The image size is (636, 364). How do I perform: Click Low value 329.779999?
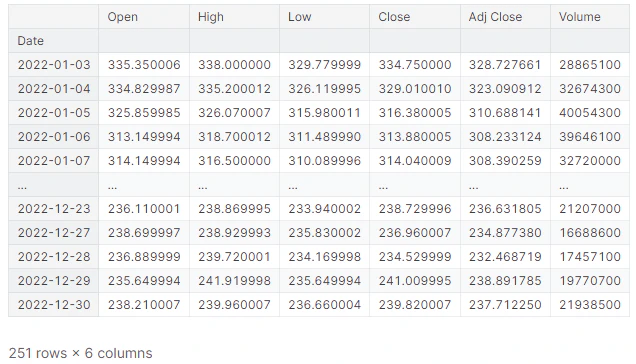[x=324, y=65]
